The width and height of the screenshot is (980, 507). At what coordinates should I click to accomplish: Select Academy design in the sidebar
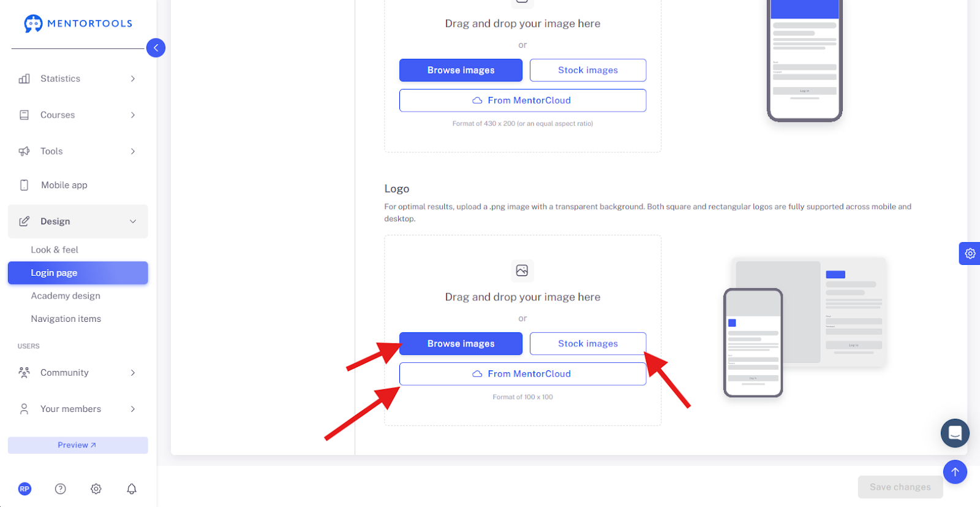click(x=66, y=296)
